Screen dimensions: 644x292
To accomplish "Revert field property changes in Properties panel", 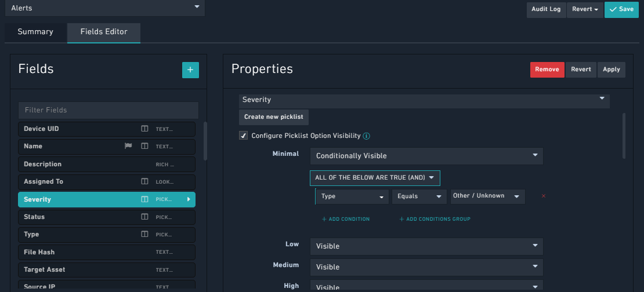I will (x=581, y=70).
